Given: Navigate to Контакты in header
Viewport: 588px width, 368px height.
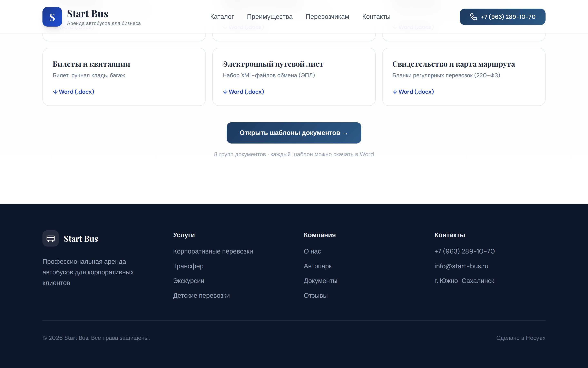Looking at the screenshot, I should (x=376, y=17).
